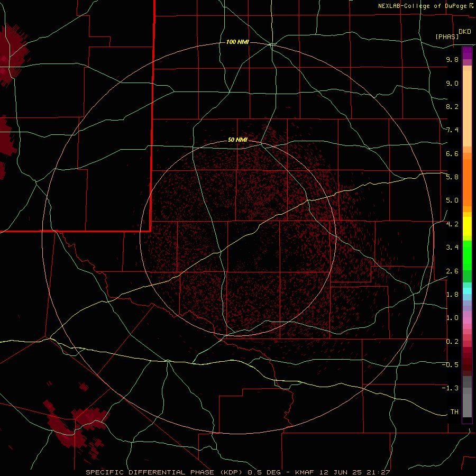Screen dimensions: 476x476
Task: Pick the yellow segment of the color bar
Action: 467,226
